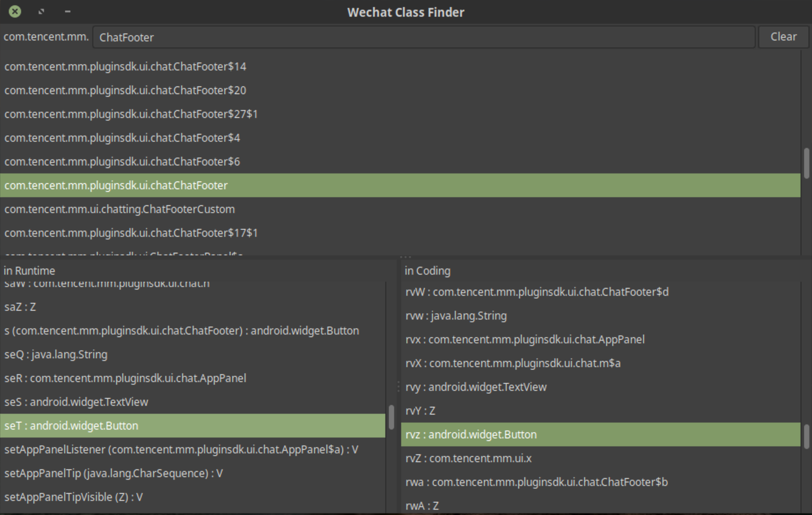Viewport: 812px width, 515px height.
Task: Select the ChatFooter$17$1 class entry
Action: [131, 233]
